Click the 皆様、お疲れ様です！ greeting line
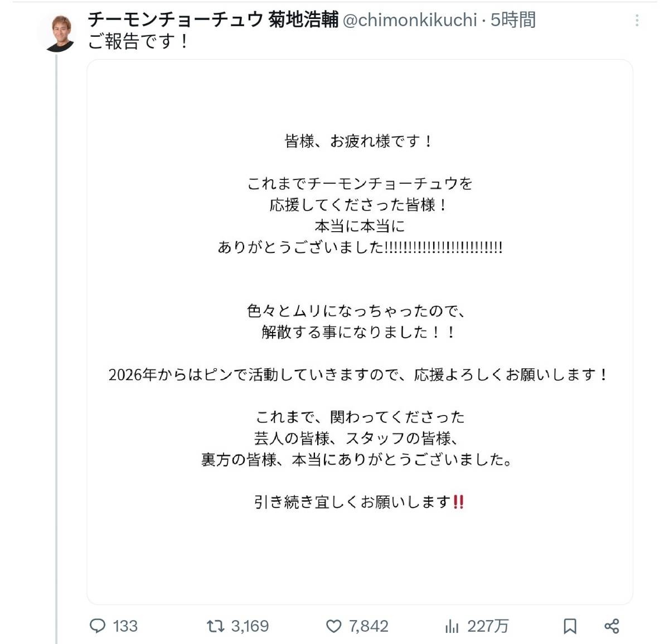 tap(358, 141)
